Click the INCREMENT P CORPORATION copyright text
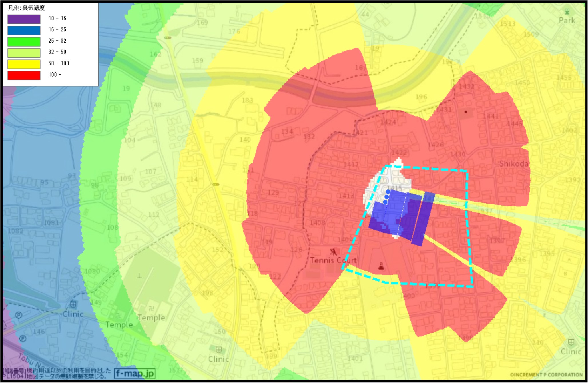This screenshot has height=383, width=588. 546,374
